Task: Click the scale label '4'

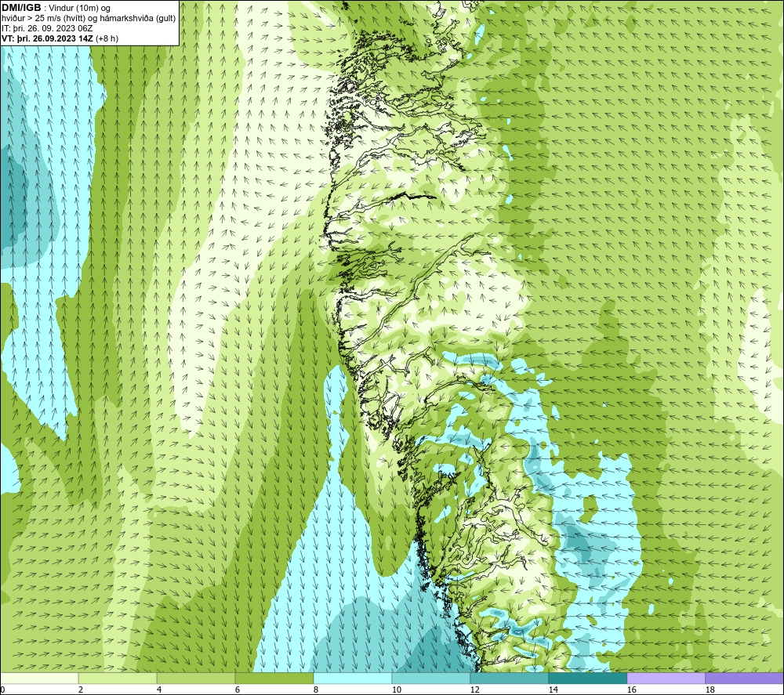Action: (x=159, y=690)
